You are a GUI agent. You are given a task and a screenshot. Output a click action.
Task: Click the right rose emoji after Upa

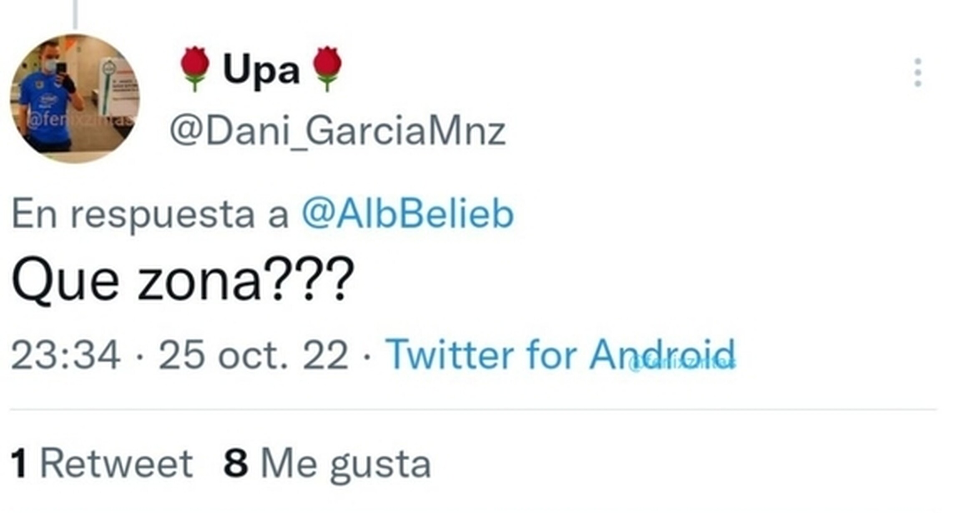pyautogui.click(x=327, y=68)
